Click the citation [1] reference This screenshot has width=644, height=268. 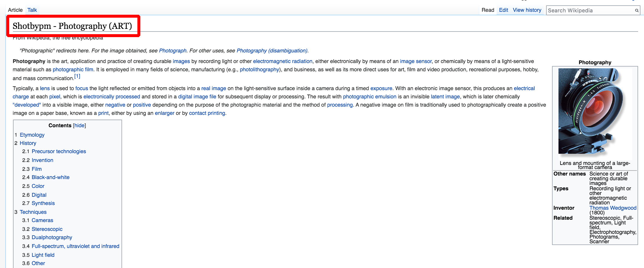pyautogui.click(x=77, y=76)
